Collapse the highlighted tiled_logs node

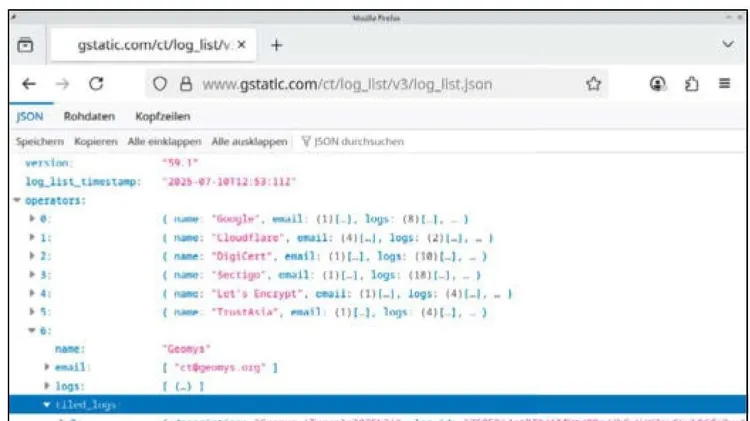[x=46, y=405]
